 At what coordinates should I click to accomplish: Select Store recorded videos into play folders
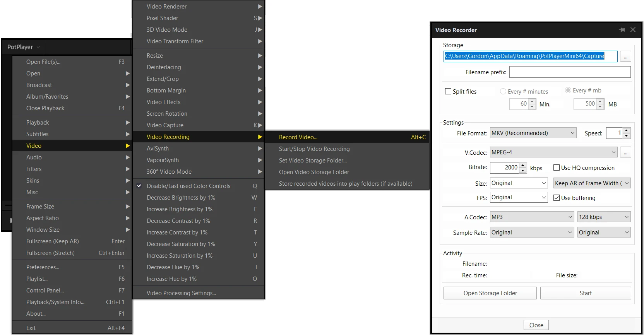click(347, 184)
